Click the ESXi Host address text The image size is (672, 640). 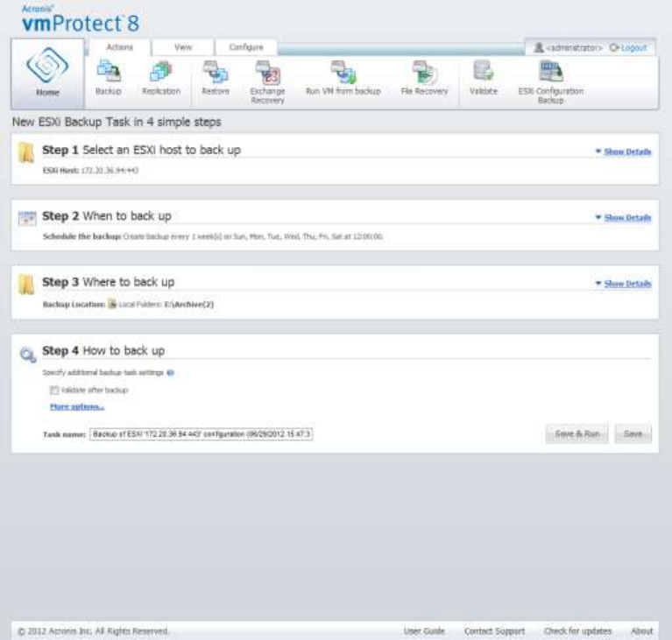click(110, 171)
